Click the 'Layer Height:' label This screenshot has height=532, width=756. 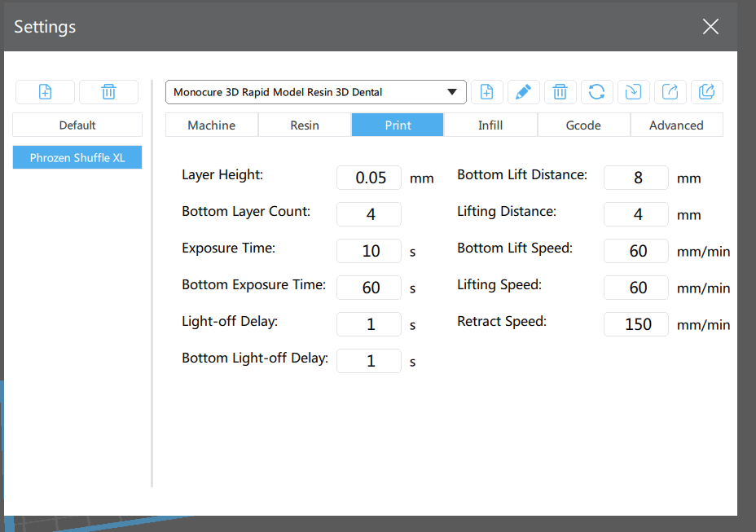pyautogui.click(x=222, y=175)
